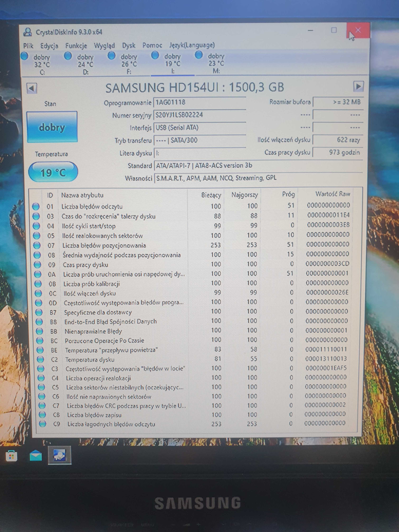Click the Własności features field

coord(258,178)
